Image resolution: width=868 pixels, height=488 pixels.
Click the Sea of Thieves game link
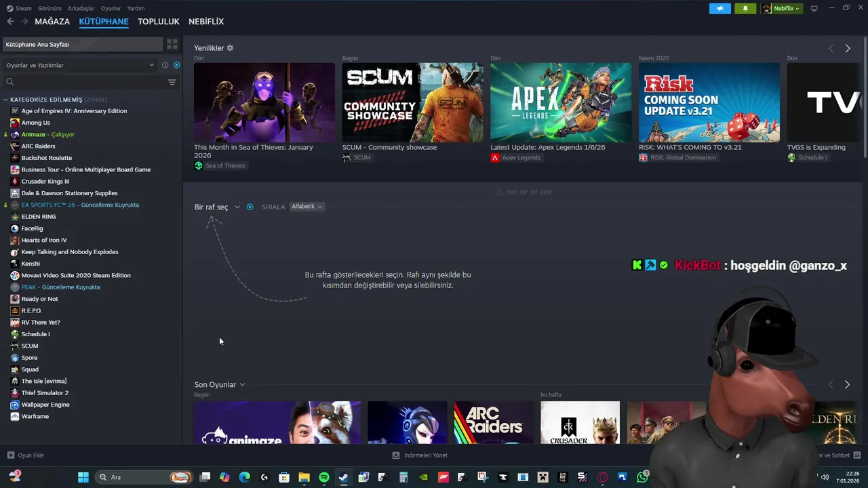(x=225, y=165)
